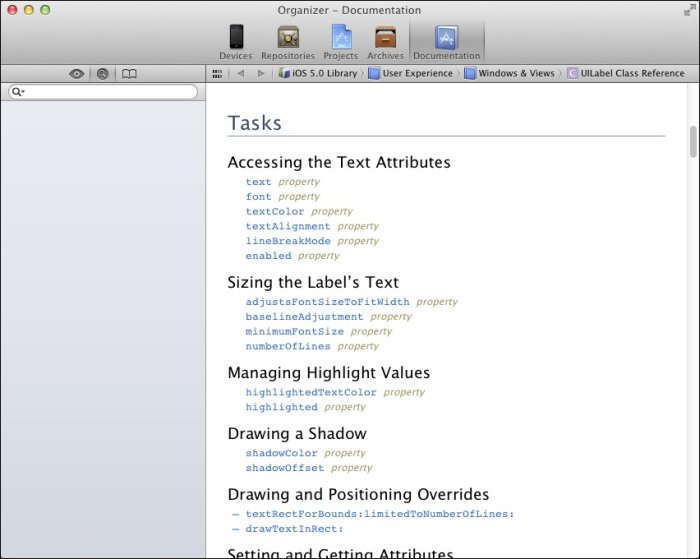Switch to the Repositories section
700x559 pixels.
(287, 42)
